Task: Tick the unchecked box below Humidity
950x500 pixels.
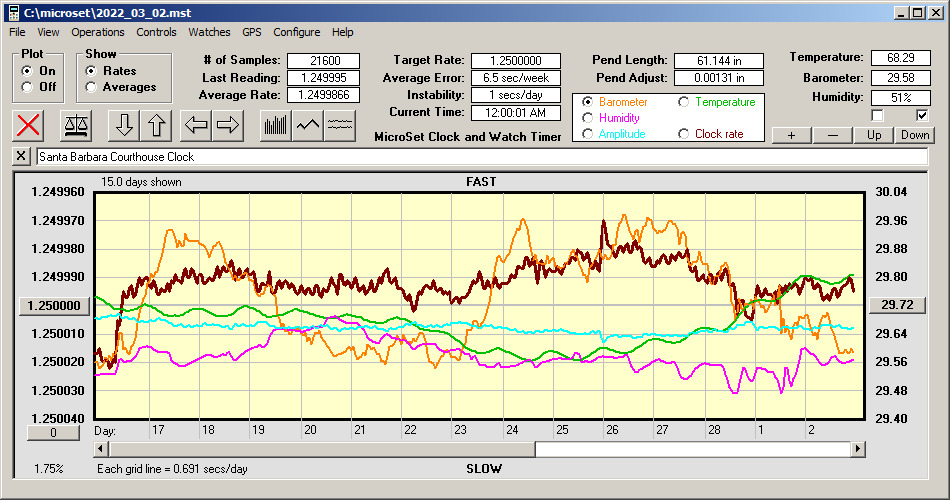Action: (x=878, y=116)
